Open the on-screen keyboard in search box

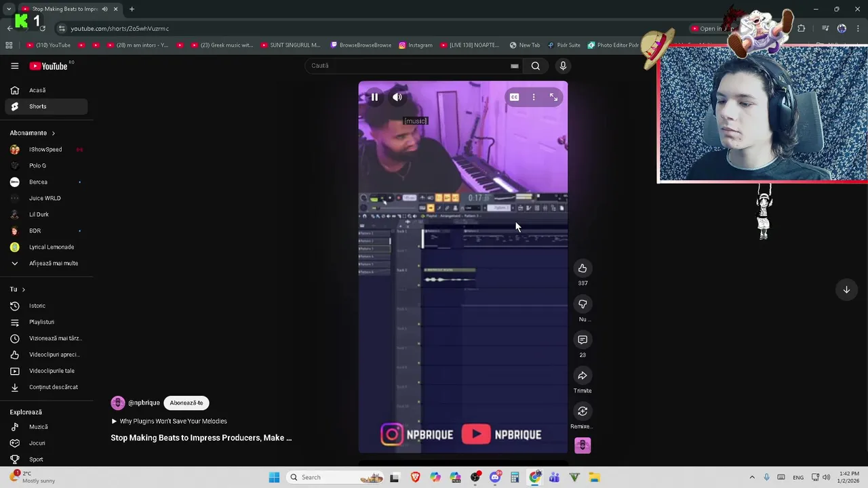click(514, 66)
